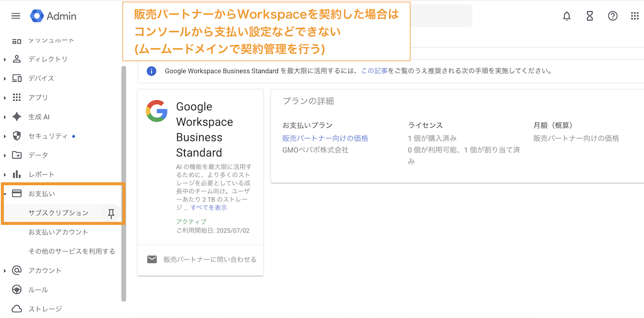The image size is (644, 318).
Task: Collapse the お支払い section
Action: coord(5,193)
